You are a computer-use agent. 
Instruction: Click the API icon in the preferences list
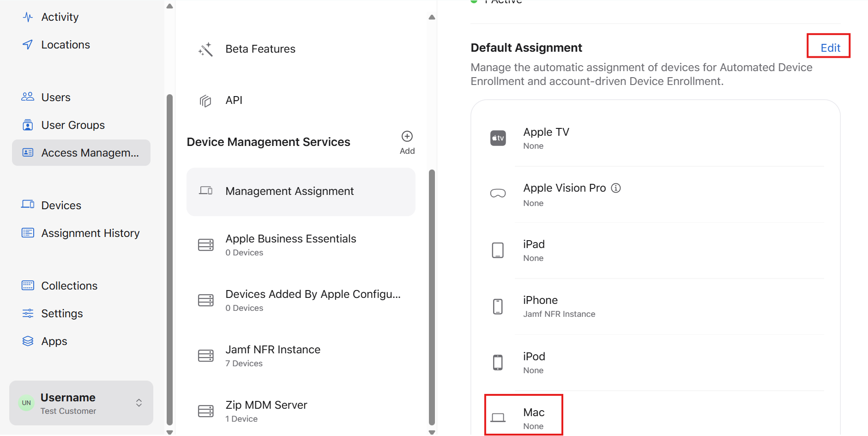[x=205, y=101]
